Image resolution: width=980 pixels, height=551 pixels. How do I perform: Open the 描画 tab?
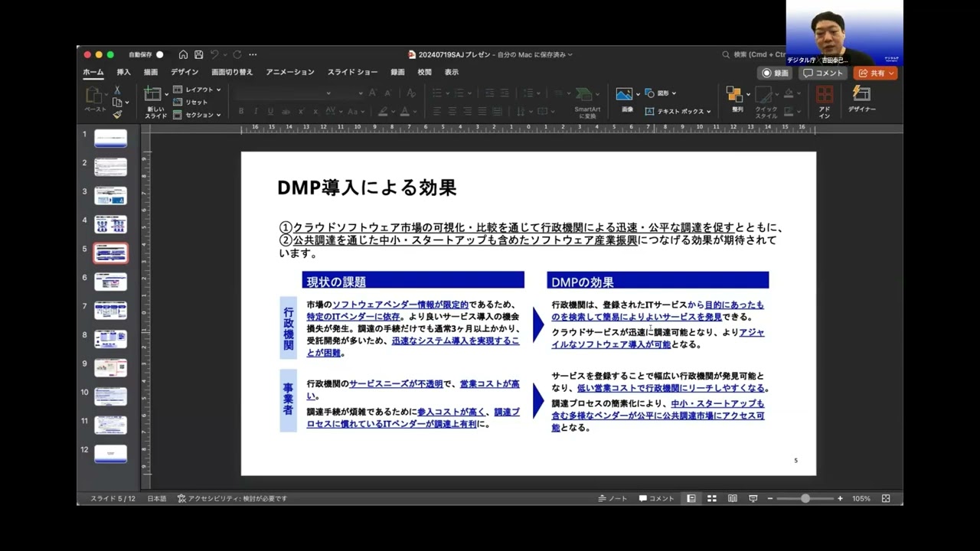click(x=151, y=72)
